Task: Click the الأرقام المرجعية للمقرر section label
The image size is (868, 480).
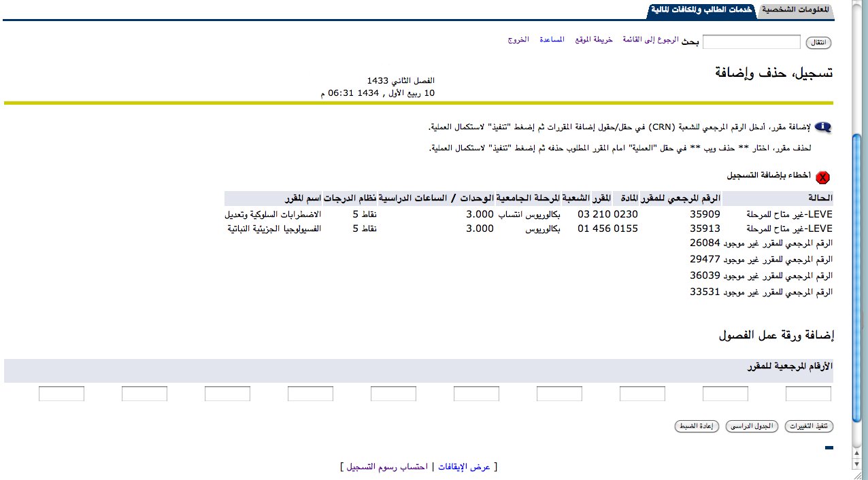Action: [789, 366]
